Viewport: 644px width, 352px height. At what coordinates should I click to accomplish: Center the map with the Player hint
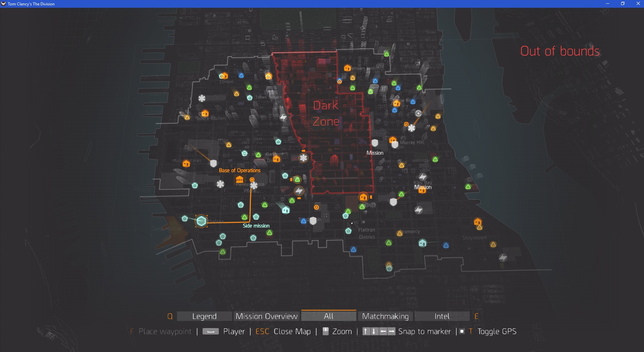[224, 331]
